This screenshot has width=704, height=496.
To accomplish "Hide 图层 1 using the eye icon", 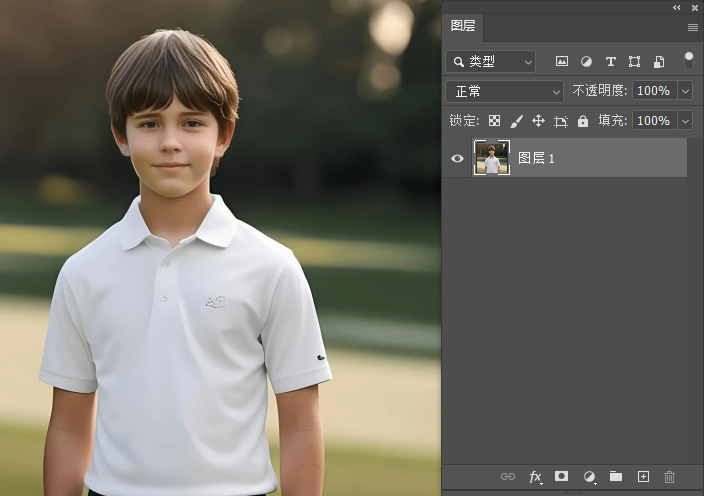I will pos(458,158).
